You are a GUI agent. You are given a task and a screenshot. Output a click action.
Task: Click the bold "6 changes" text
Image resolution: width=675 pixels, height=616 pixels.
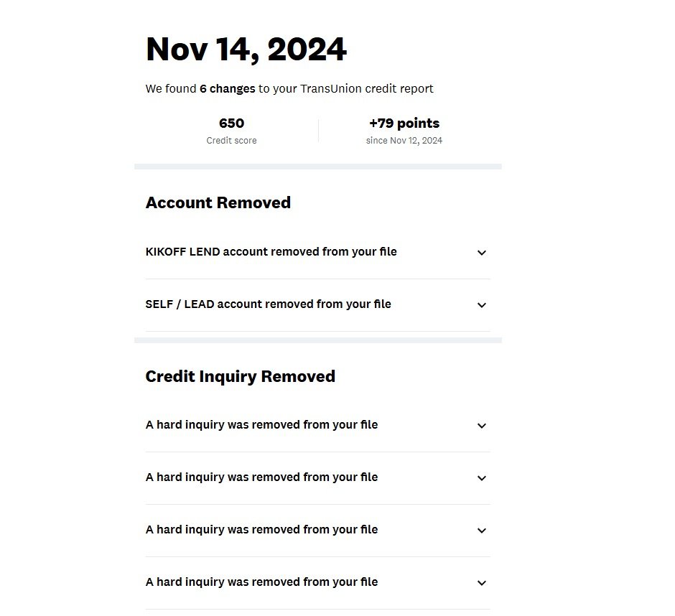pos(227,89)
